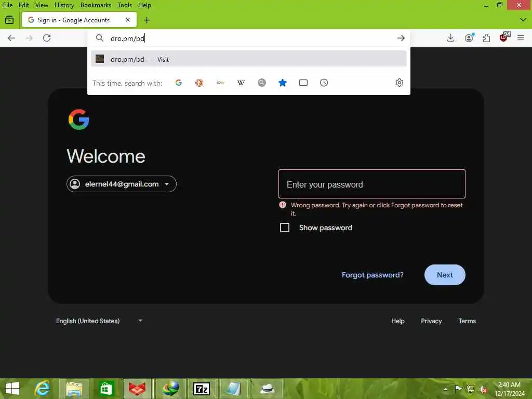Open the English (United States) language dropdown
532x399 pixels.
[x=99, y=321]
